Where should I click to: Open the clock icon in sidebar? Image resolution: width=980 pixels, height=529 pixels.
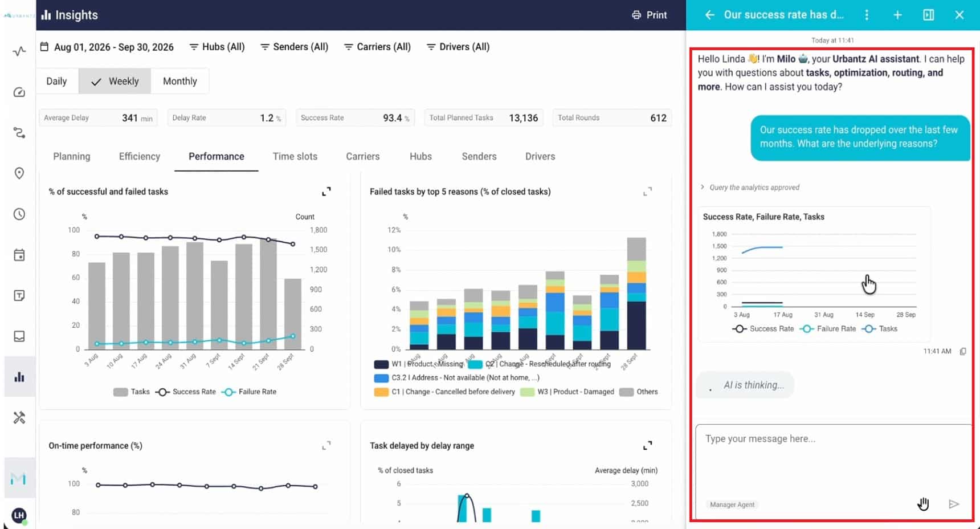click(19, 214)
